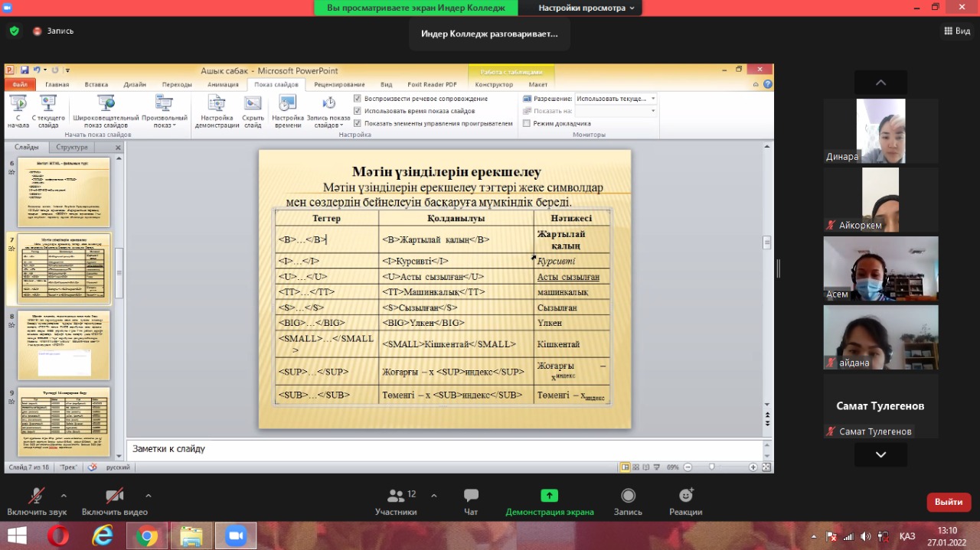Expand 'Настройки просмотра' dropdown in Zoom
This screenshot has width=980, height=550.
point(586,8)
